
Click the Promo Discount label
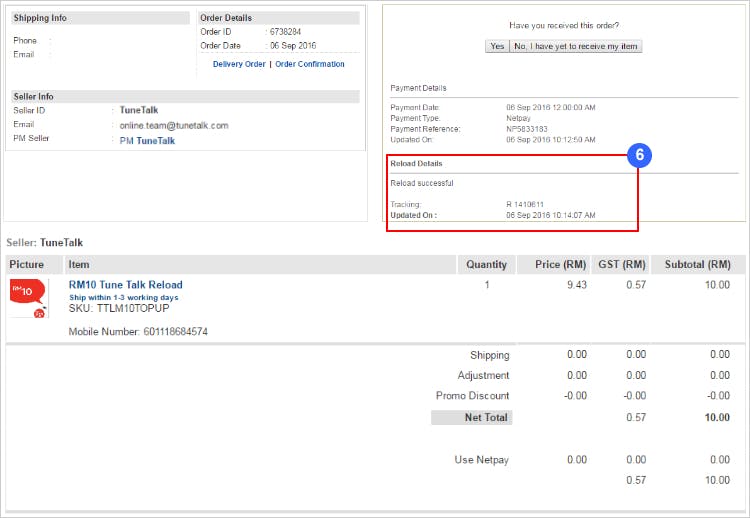click(473, 396)
